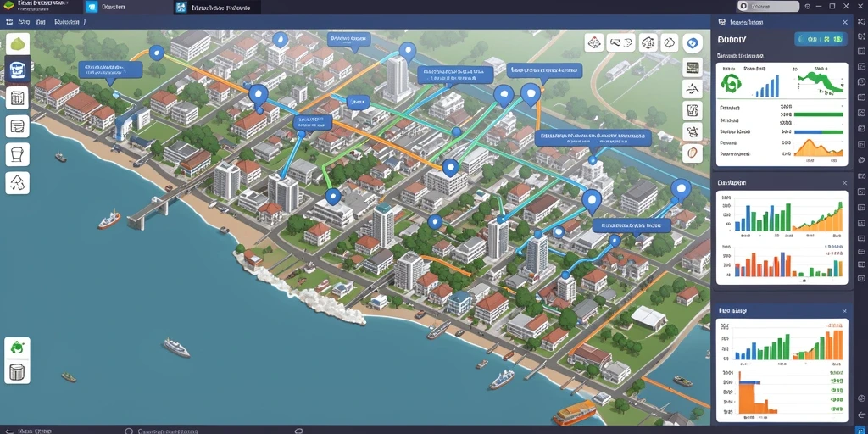Switch to the active second title bar tab
This screenshot has width=868, height=434.
217,7
